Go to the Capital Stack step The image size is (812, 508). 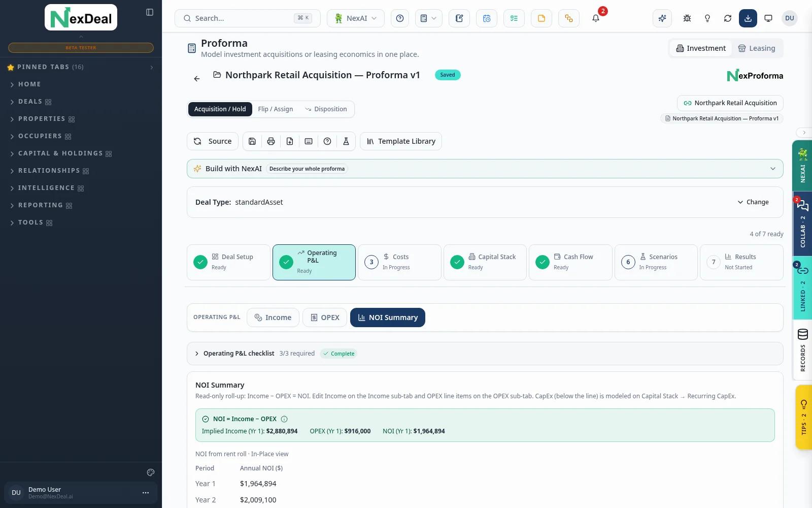click(x=485, y=262)
